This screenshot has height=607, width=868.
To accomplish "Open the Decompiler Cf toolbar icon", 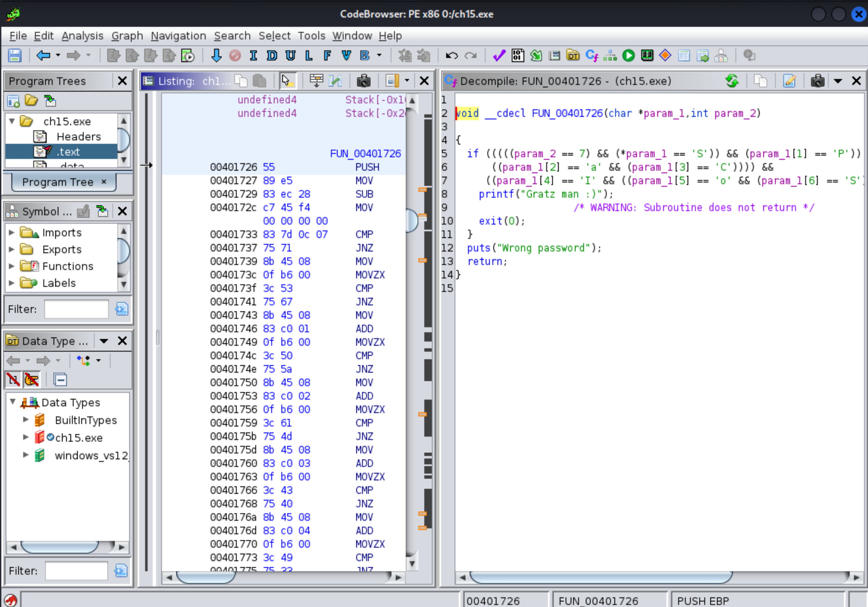I will point(592,56).
